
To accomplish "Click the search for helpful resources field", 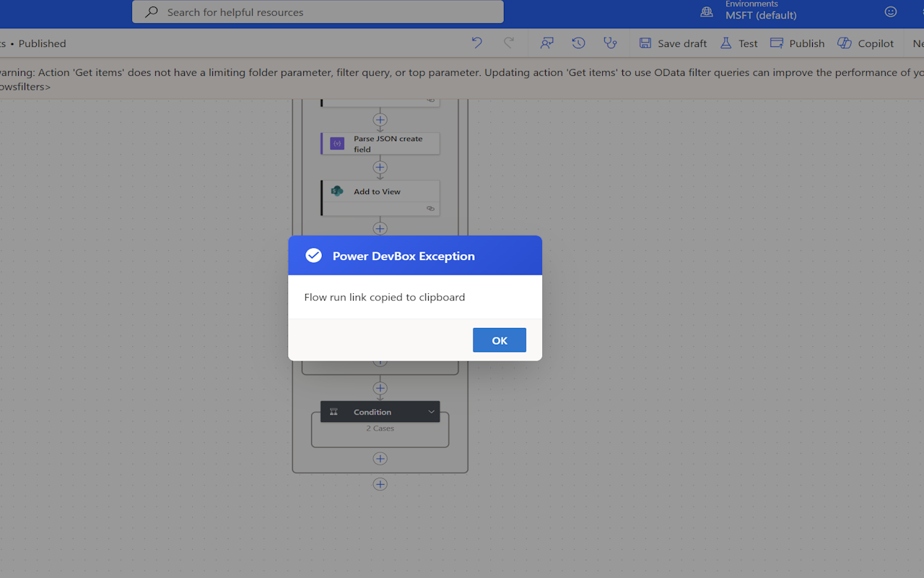I will pos(318,12).
